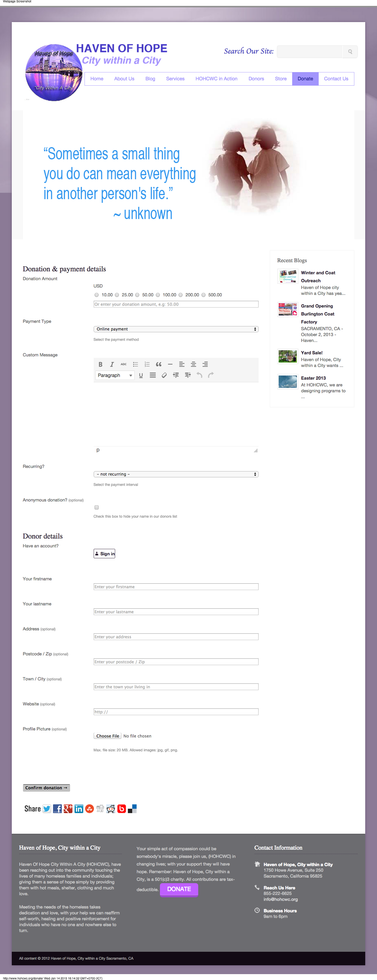The image size is (377, 980).
Task: Click the site search input field
Action: coord(310,52)
